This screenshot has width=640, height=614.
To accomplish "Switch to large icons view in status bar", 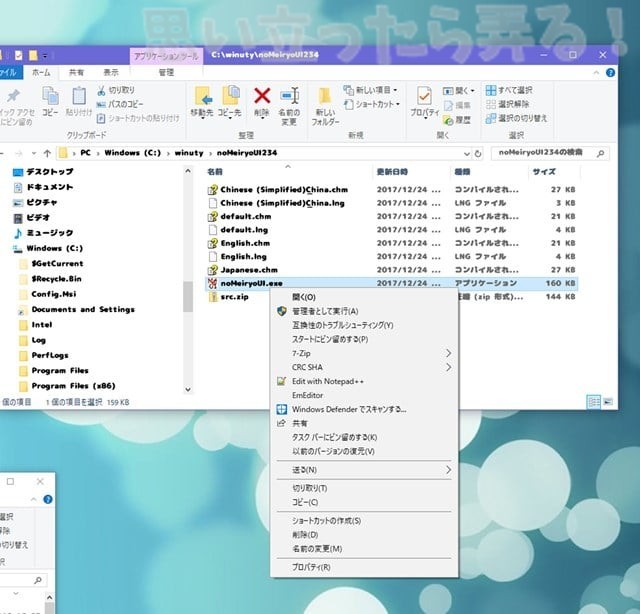I will coord(608,401).
